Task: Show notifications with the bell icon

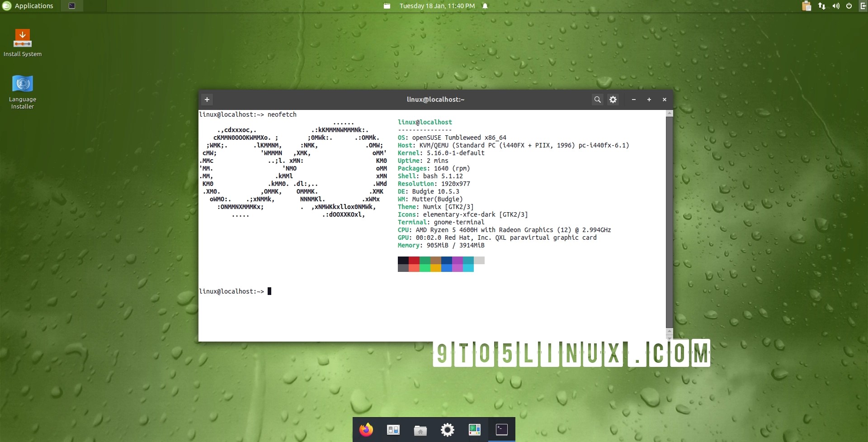Action: pos(485,6)
